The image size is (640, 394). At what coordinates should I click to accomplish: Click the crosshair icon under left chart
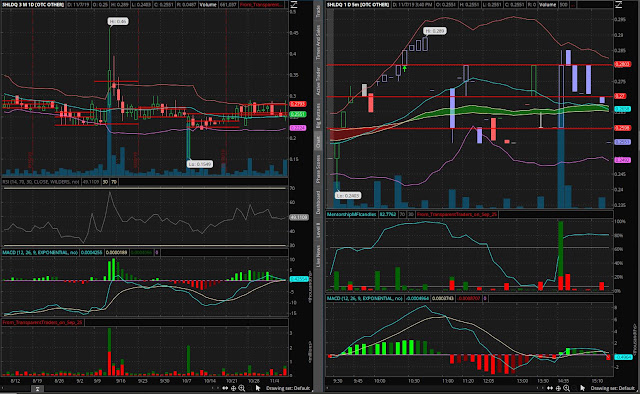point(234,388)
